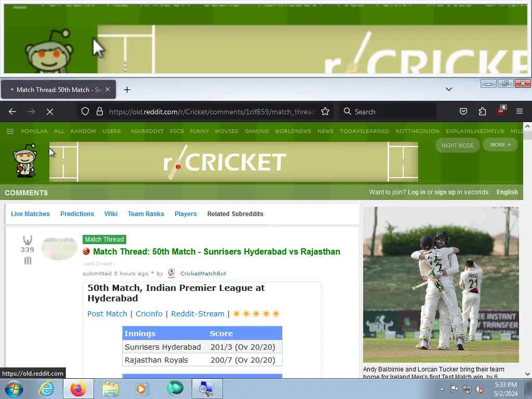Open a new tab with plus button

(x=127, y=89)
